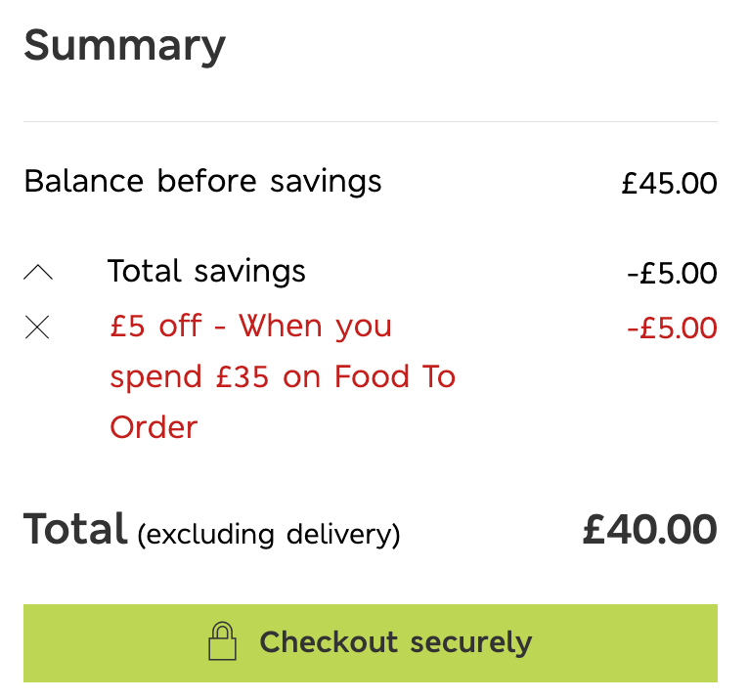Click the words 'When you' in the offer
Image resolution: width=749 pixels, height=700 pixels.
tap(315, 327)
